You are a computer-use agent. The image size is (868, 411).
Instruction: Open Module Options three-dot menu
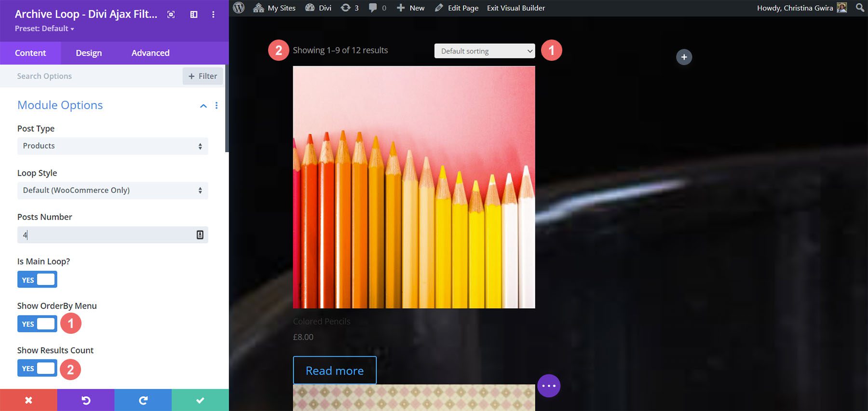pos(217,105)
